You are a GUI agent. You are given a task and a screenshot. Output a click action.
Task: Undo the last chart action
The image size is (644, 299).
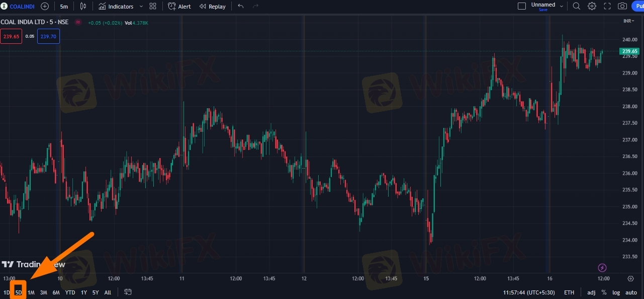pyautogui.click(x=241, y=6)
